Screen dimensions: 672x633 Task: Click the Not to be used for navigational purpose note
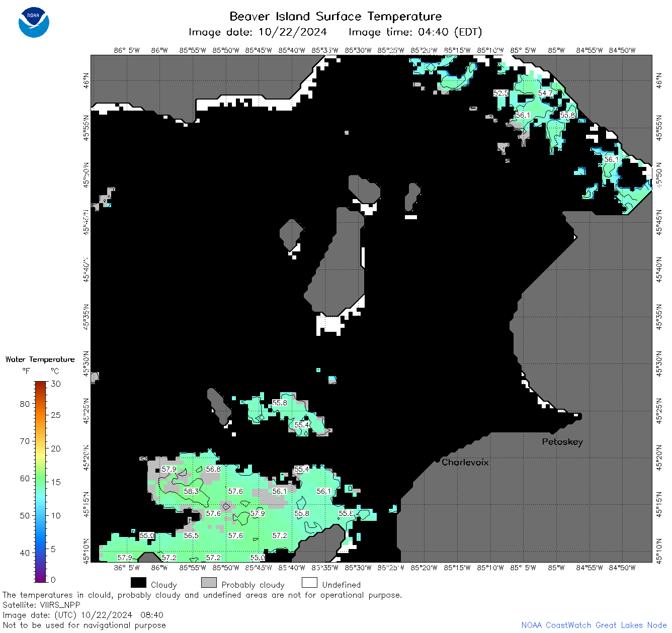click(84, 625)
